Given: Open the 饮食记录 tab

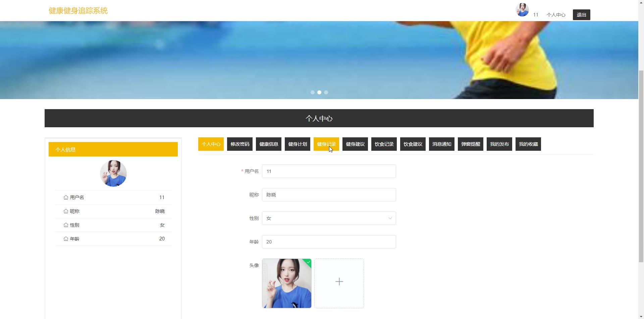Looking at the screenshot, I should click(x=384, y=144).
